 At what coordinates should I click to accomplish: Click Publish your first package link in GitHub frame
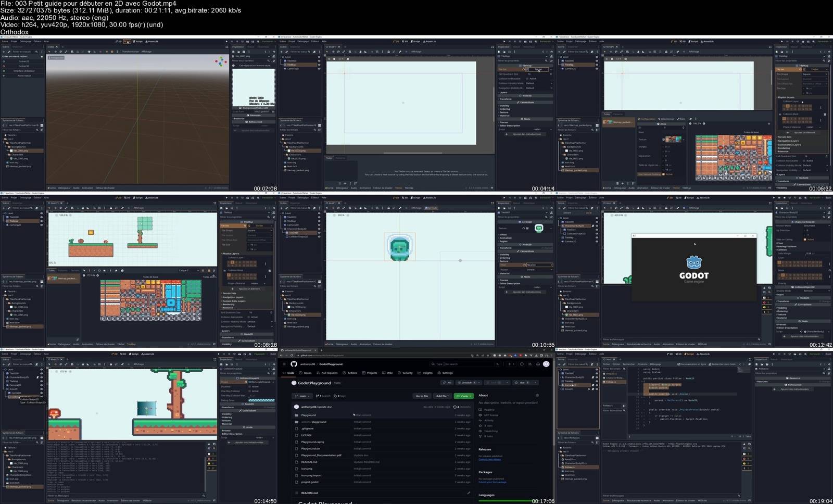point(493,482)
